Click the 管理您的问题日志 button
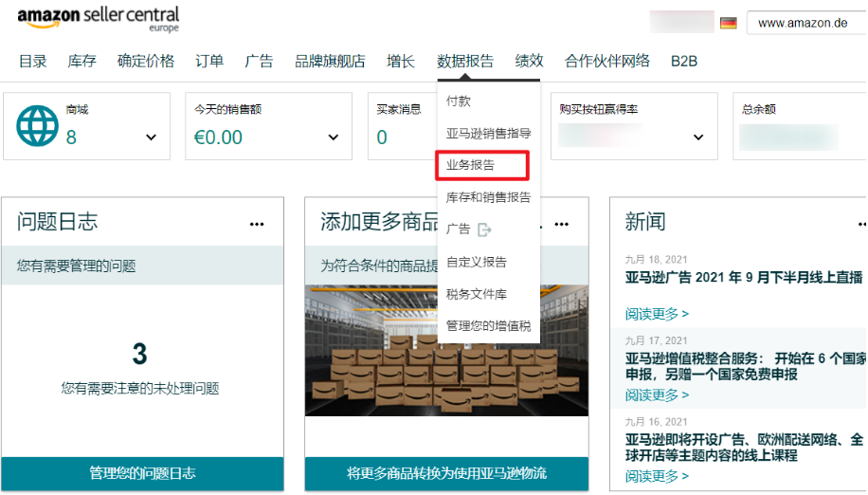Viewport: 868px width, 495px height. [142, 473]
